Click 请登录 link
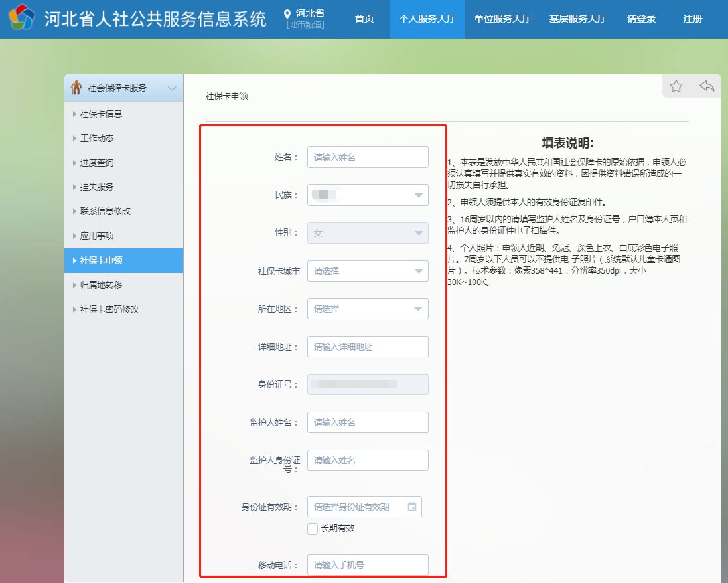 [x=641, y=19]
